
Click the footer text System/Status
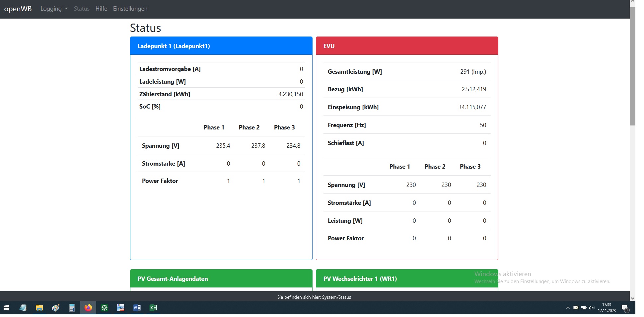tap(336, 297)
